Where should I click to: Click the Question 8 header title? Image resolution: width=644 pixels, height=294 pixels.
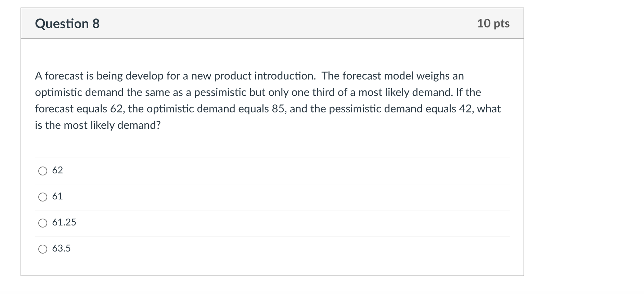point(67,23)
